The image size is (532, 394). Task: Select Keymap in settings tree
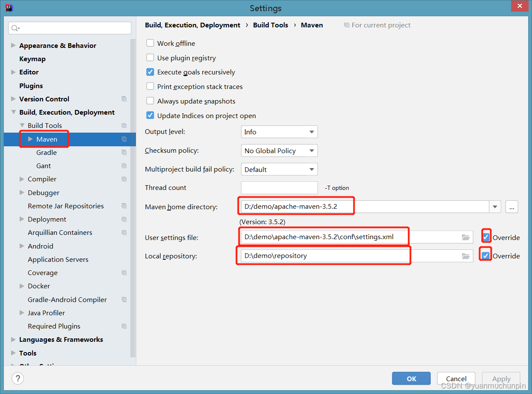[x=32, y=59]
